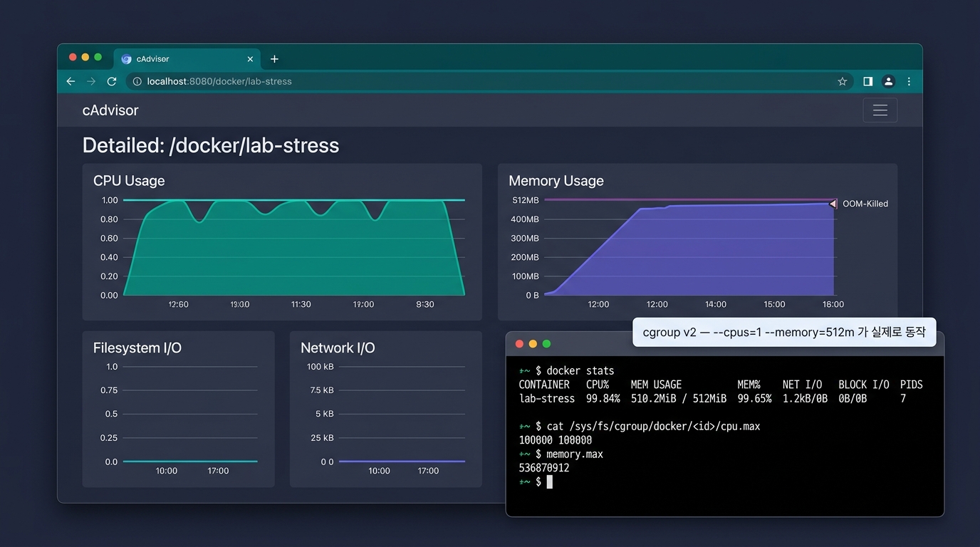Open the browser side panel icon
The image size is (980, 547).
tap(867, 81)
